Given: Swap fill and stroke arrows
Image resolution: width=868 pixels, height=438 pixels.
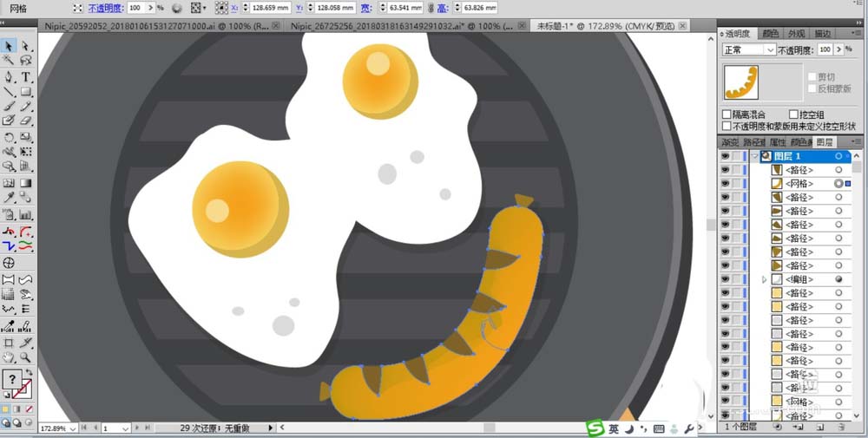Looking at the screenshot, I should [29, 373].
